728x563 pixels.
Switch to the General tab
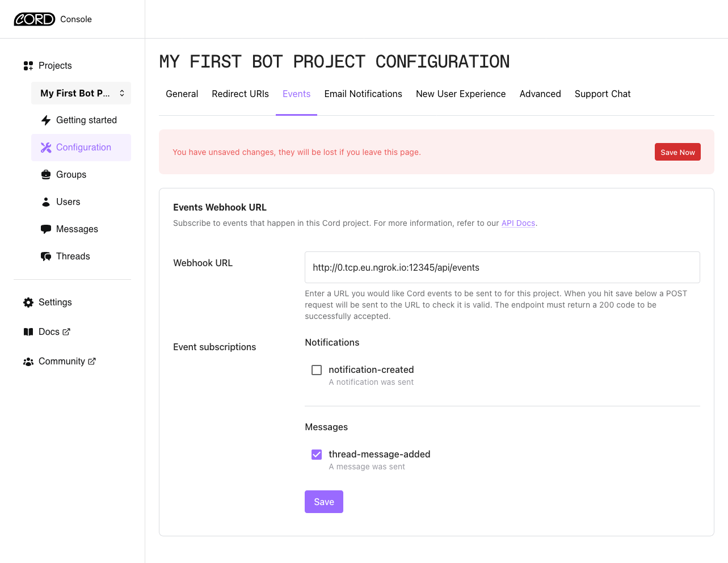[x=182, y=94]
